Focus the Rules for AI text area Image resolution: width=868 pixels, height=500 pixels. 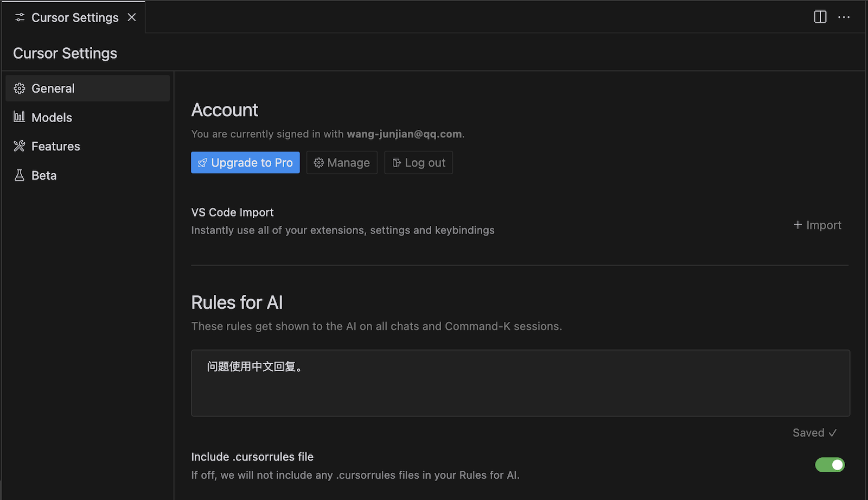(x=520, y=383)
